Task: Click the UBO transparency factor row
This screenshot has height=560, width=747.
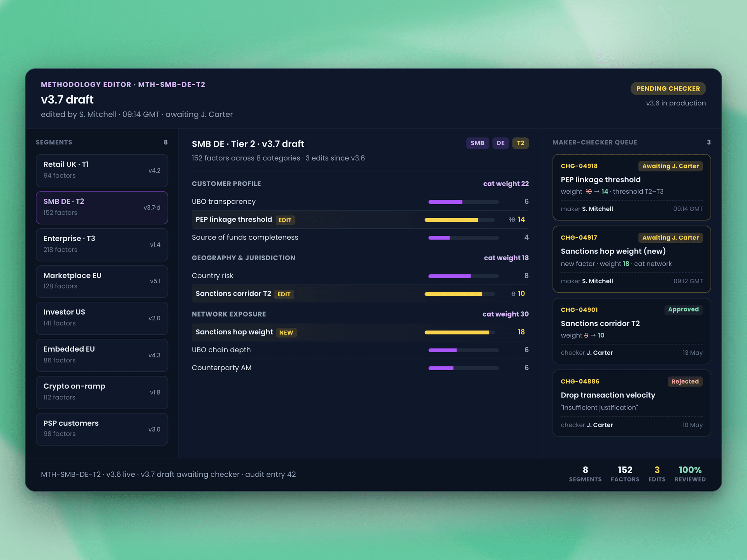Action: (360, 201)
